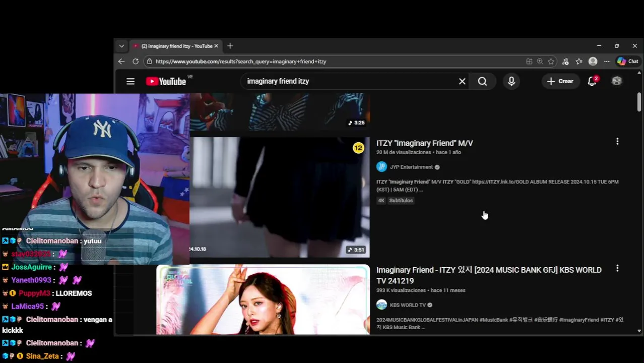Open YouTube notifications bell

592,81
